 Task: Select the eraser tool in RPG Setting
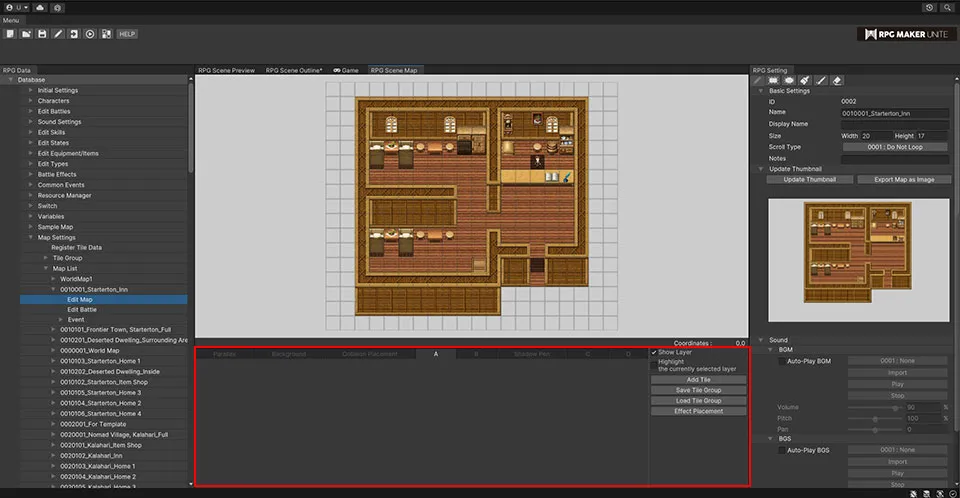[x=837, y=80]
